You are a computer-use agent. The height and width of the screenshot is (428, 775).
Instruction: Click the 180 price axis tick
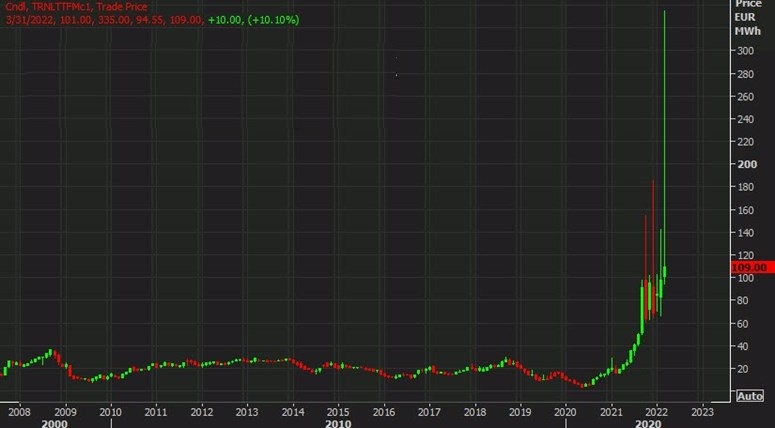(745, 187)
